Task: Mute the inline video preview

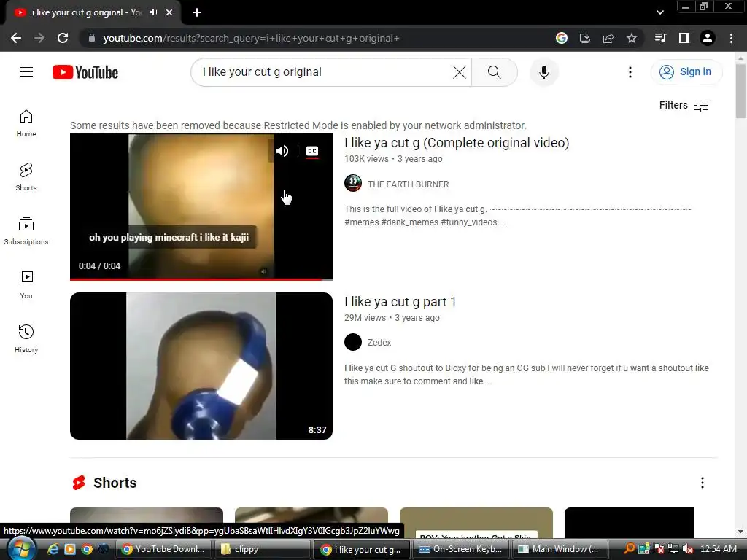Action: click(282, 151)
